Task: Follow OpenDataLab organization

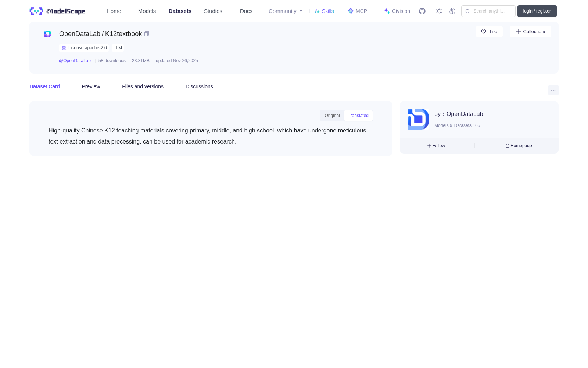Action: (436, 146)
